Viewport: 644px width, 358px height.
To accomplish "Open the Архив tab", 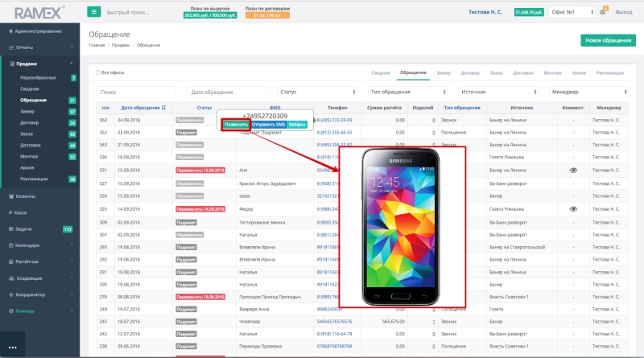I will coord(579,73).
